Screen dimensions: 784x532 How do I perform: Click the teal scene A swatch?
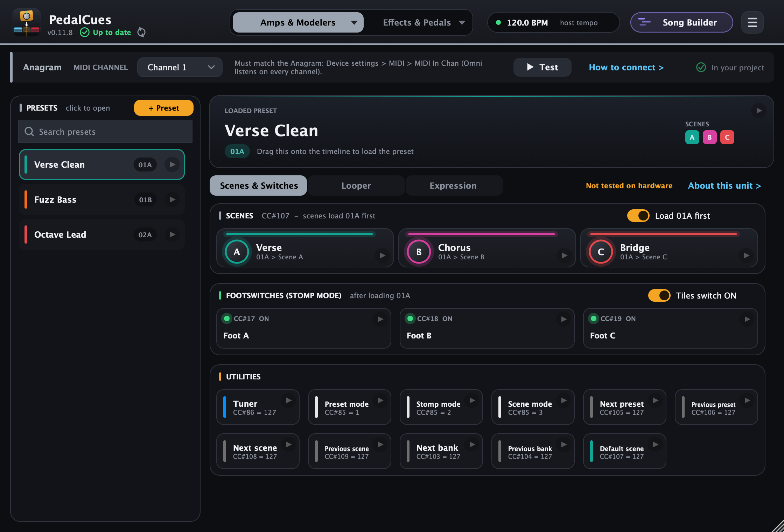click(692, 137)
